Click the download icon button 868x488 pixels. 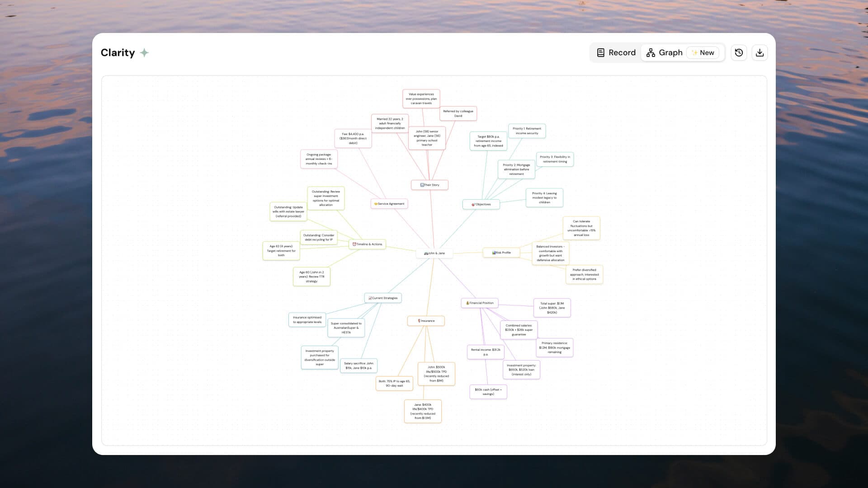pyautogui.click(x=759, y=52)
